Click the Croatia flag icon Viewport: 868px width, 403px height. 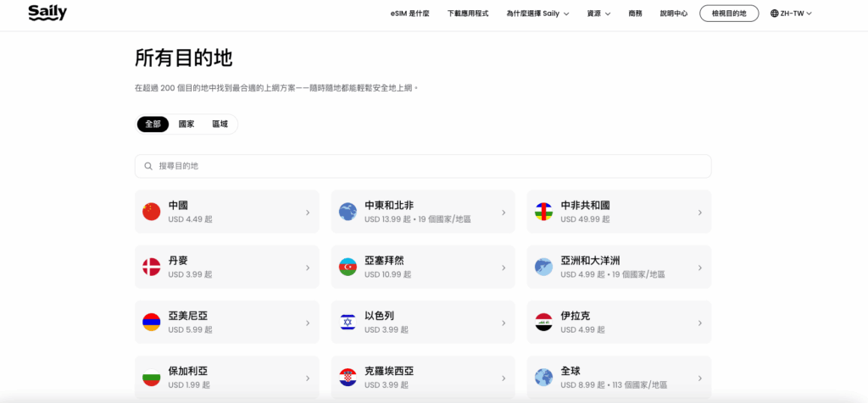tap(348, 378)
